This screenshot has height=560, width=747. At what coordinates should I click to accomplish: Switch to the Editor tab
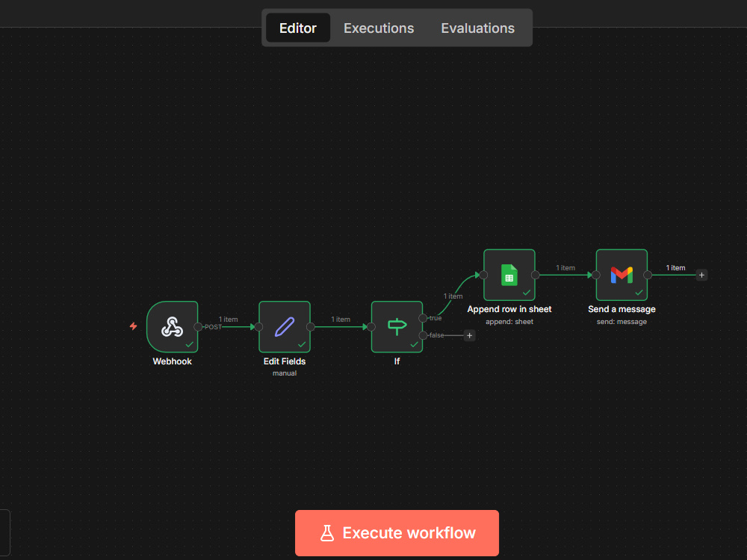[298, 28]
